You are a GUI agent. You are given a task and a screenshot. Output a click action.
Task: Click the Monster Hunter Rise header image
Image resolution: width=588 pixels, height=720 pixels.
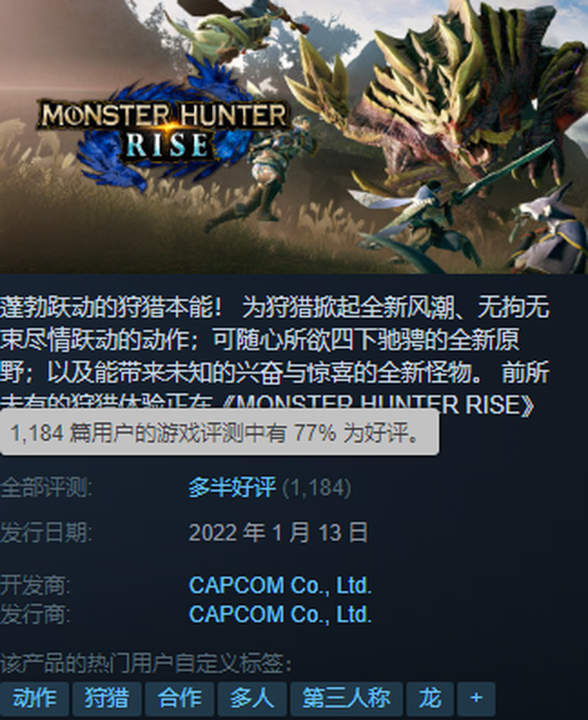pyautogui.click(x=294, y=137)
